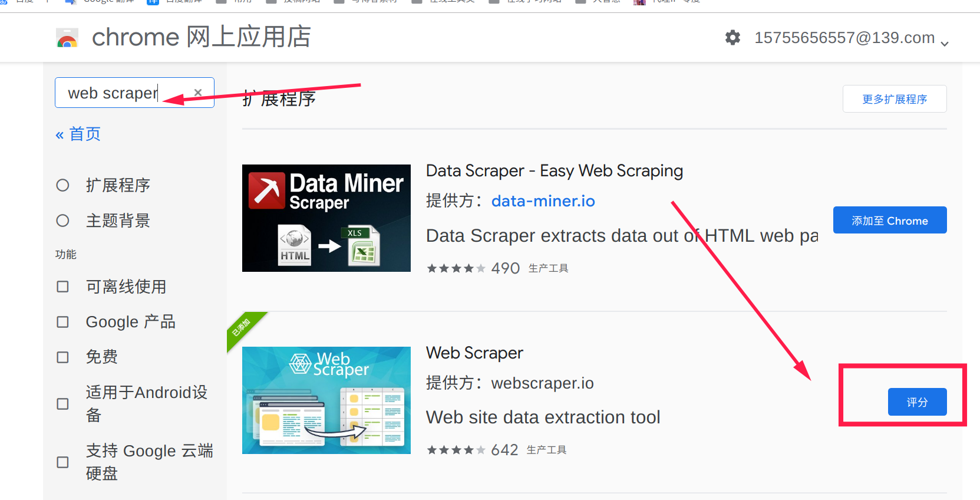Viewport: 980px width, 500px height.
Task: Open the Data Miner Scraper thumbnail
Action: 326,218
